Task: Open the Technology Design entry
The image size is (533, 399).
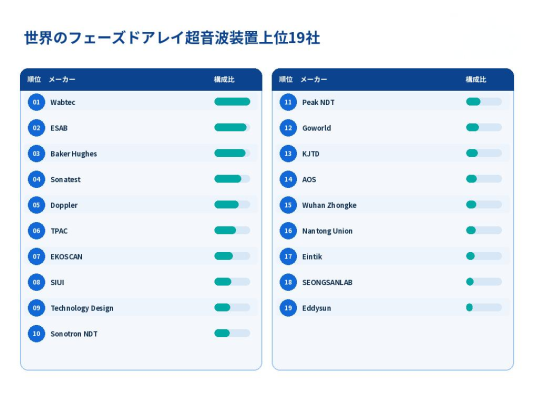Action: [x=82, y=308]
